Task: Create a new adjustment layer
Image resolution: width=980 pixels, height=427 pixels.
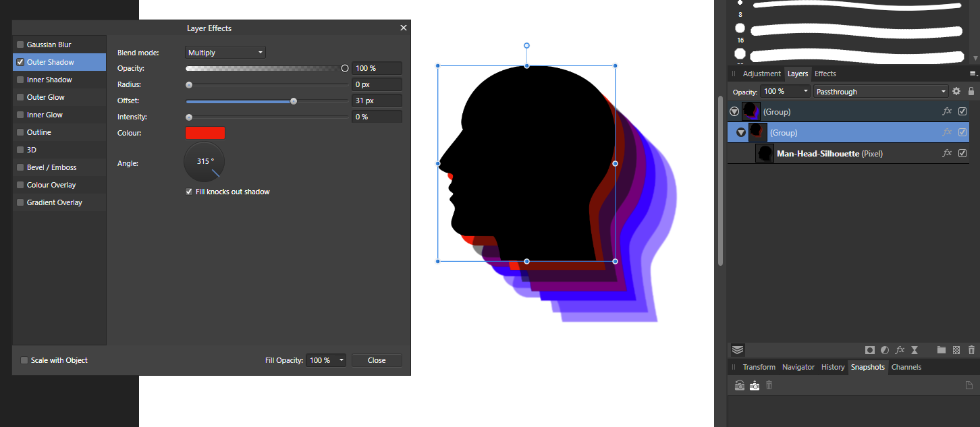Action: point(884,349)
